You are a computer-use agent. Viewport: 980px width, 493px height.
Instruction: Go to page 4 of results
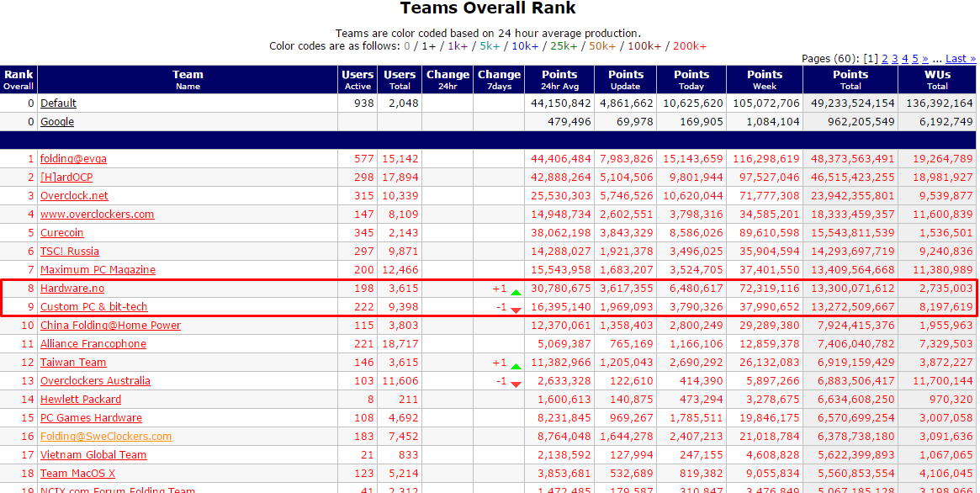pyautogui.click(x=905, y=59)
